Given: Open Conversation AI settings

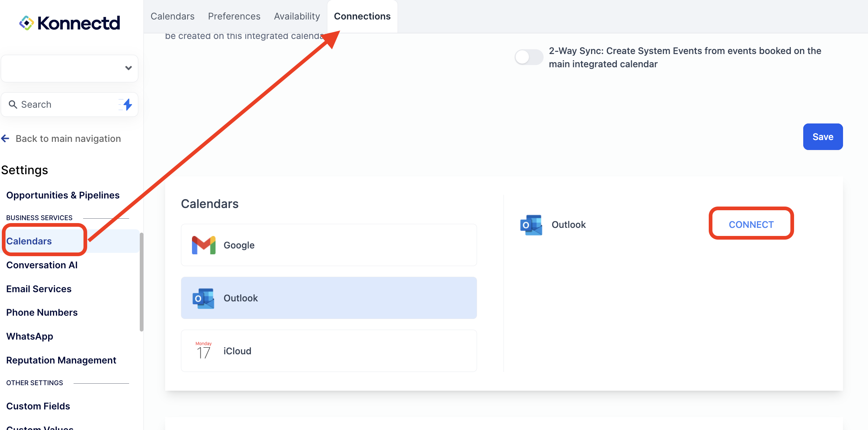Looking at the screenshot, I should tap(42, 265).
